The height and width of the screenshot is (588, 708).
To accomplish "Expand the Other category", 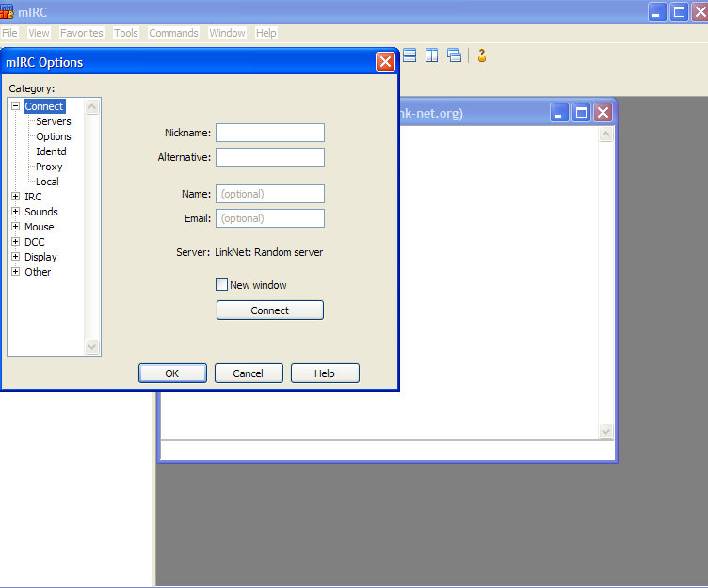I will click(x=15, y=271).
